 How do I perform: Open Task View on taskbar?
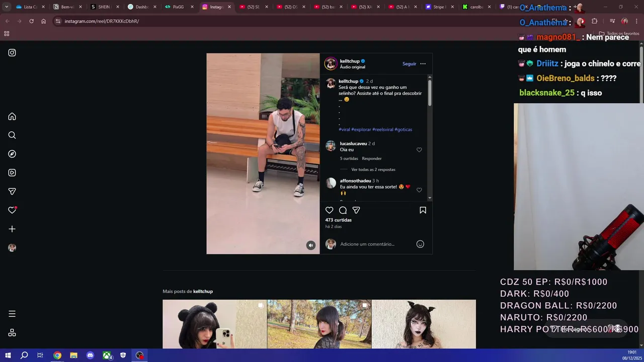point(40,355)
